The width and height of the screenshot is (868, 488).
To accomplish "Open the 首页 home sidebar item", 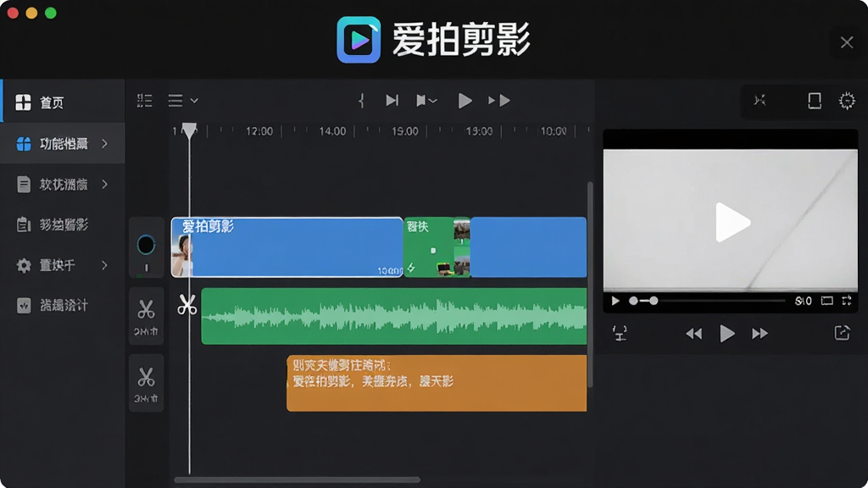I will click(x=63, y=102).
